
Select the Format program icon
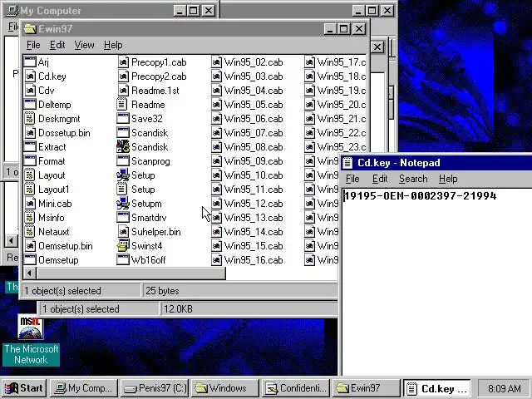(x=30, y=161)
